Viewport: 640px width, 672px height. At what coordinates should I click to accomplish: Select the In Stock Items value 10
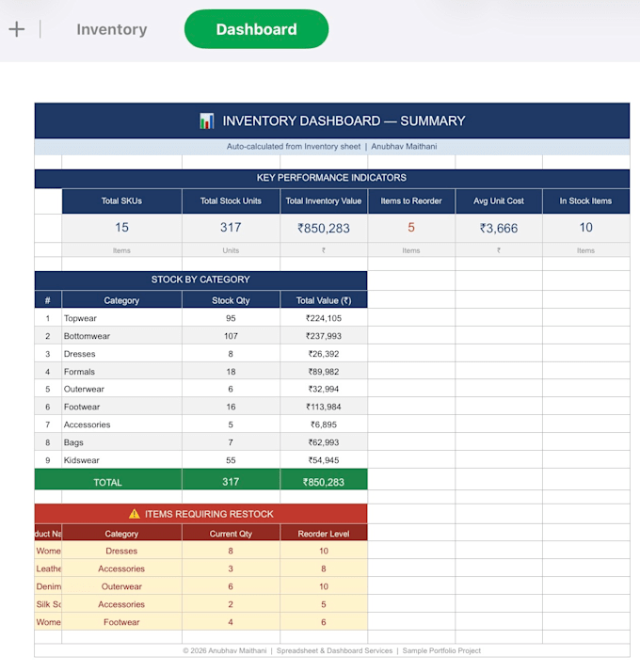pyautogui.click(x=586, y=228)
